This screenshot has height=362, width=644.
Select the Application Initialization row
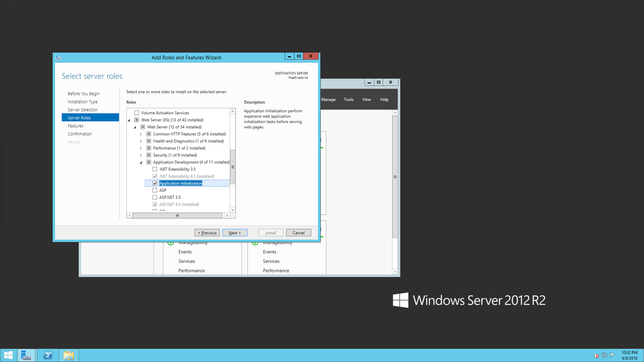(188, 183)
